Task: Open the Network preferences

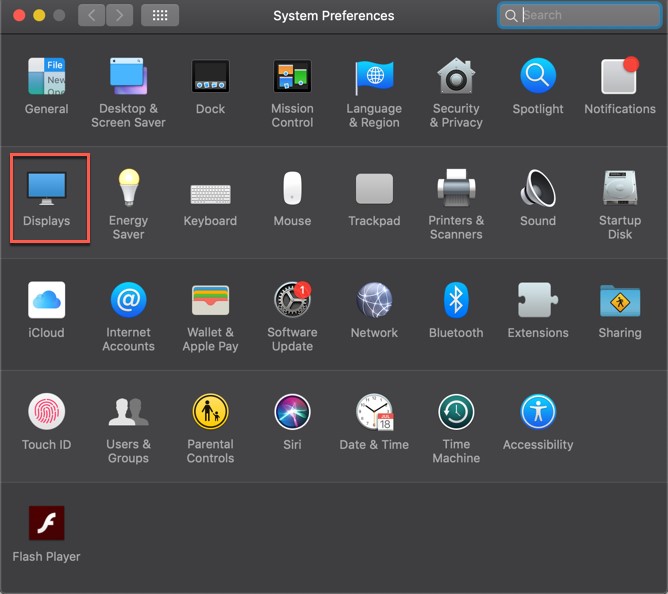Action: pos(374,310)
